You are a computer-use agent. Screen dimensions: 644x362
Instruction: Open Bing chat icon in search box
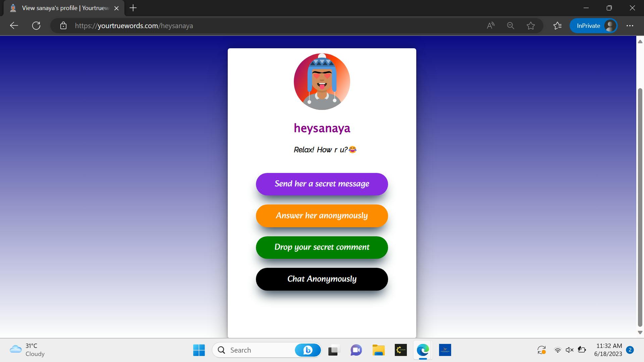click(307, 350)
